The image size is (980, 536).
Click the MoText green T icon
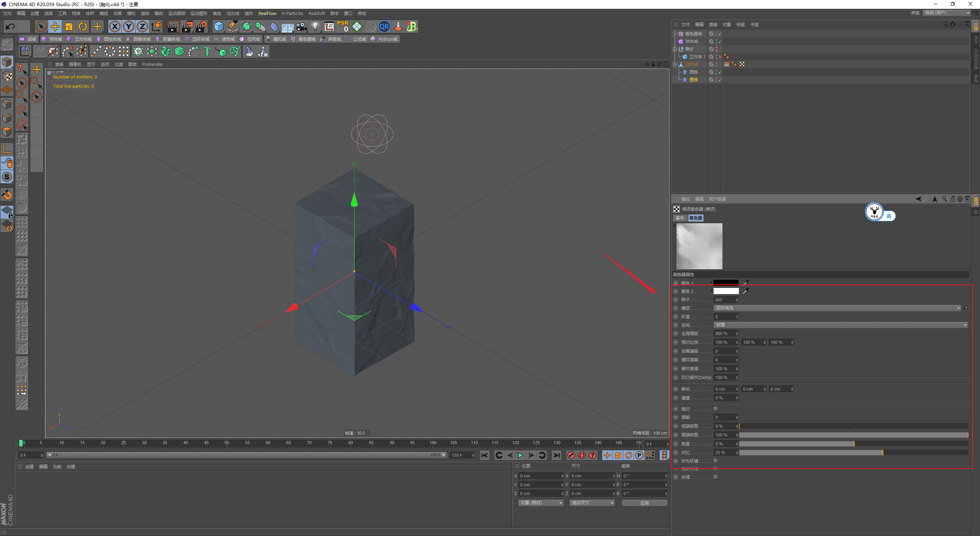[x=207, y=51]
